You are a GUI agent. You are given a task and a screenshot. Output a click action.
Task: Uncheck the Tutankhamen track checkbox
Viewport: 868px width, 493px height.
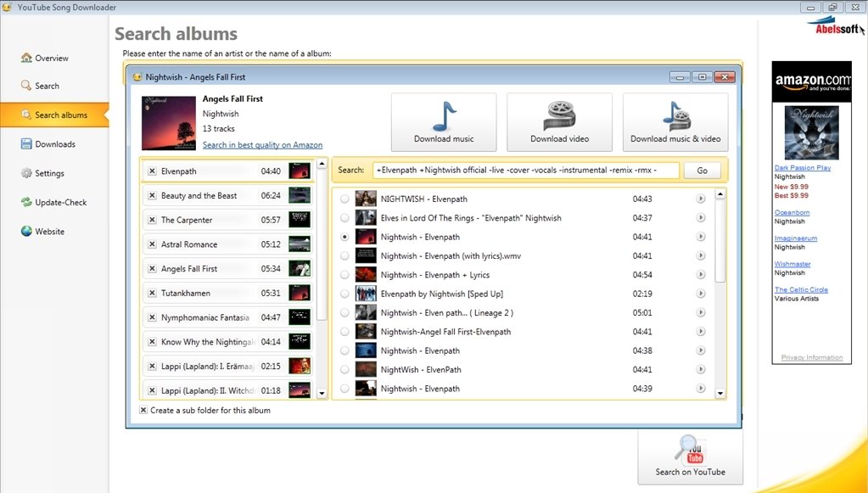152,293
